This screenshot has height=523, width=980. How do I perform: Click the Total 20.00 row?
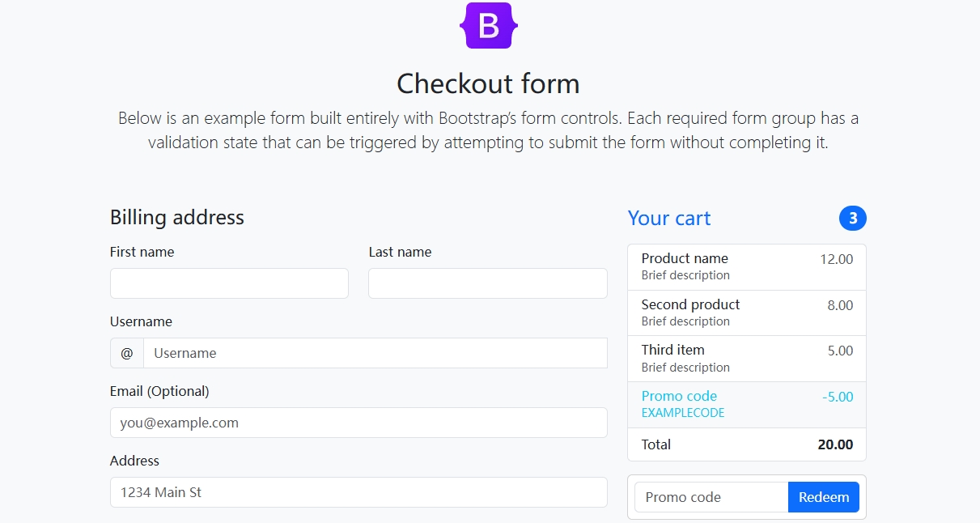(x=747, y=444)
